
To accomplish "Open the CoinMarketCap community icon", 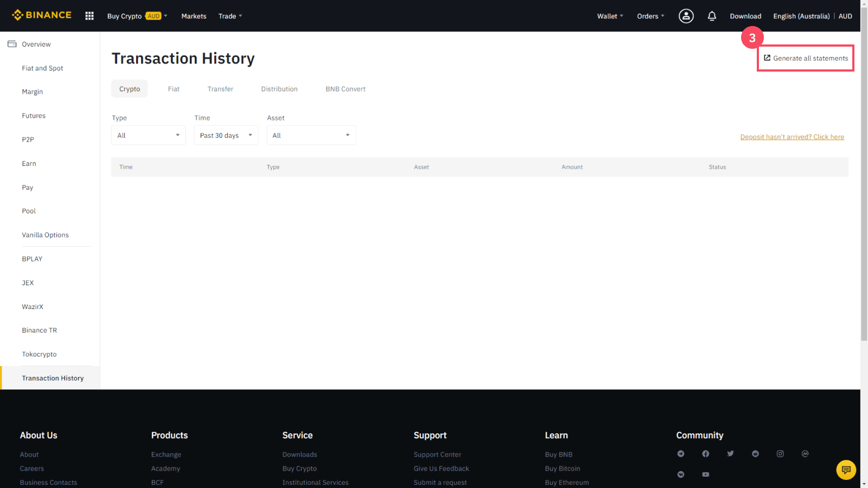I will click(x=805, y=454).
